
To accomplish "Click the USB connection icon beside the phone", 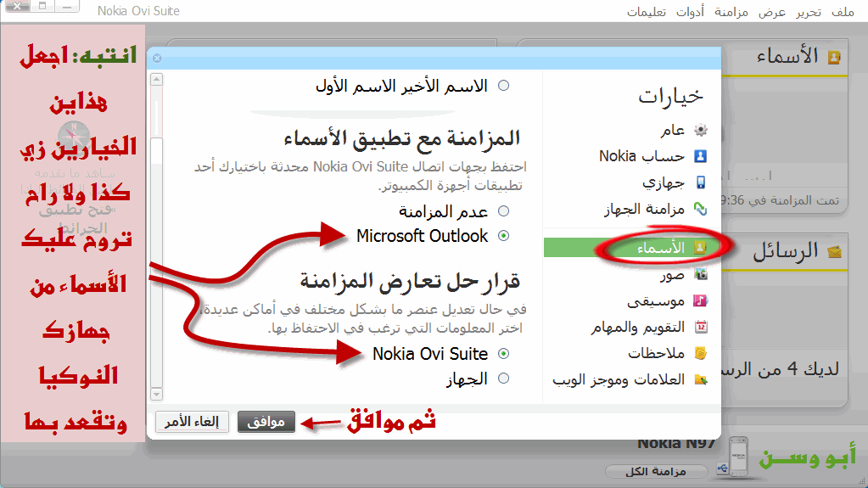I will [722, 469].
